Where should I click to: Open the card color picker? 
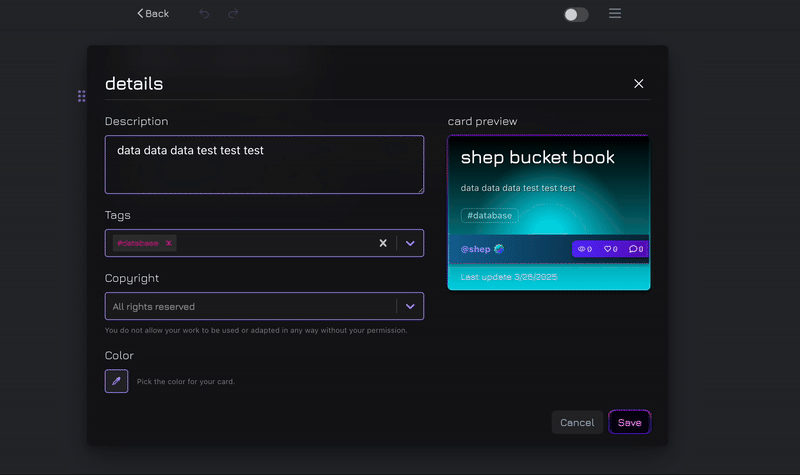[x=116, y=381]
